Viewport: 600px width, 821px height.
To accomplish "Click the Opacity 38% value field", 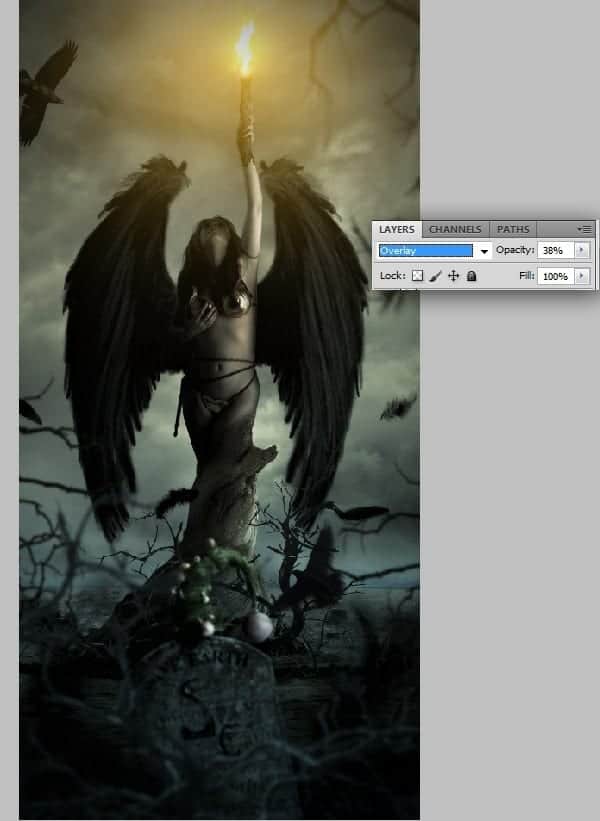I will click(x=555, y=250).
